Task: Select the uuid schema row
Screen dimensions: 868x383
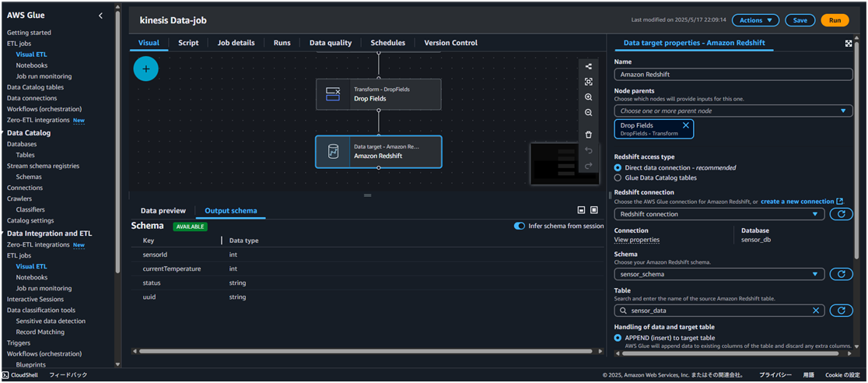Action: coord(366,297)
